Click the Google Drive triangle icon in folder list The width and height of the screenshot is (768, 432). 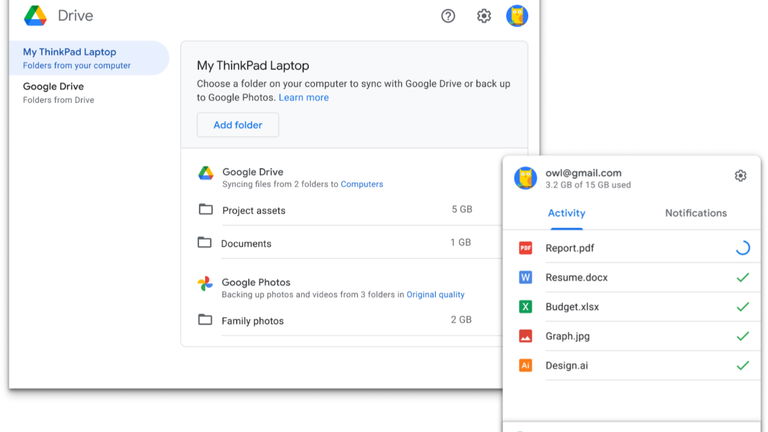206,173
